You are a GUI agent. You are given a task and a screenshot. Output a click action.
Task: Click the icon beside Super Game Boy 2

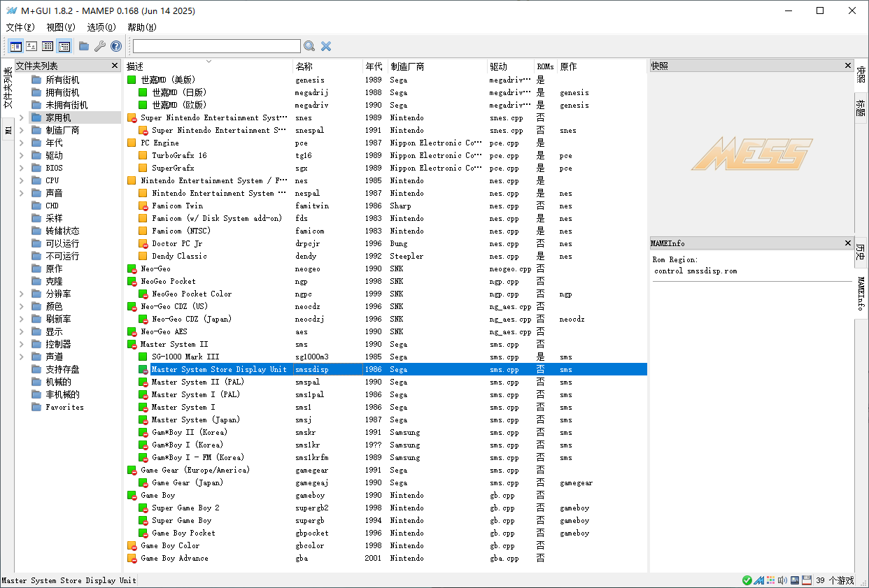click(143, 508)
